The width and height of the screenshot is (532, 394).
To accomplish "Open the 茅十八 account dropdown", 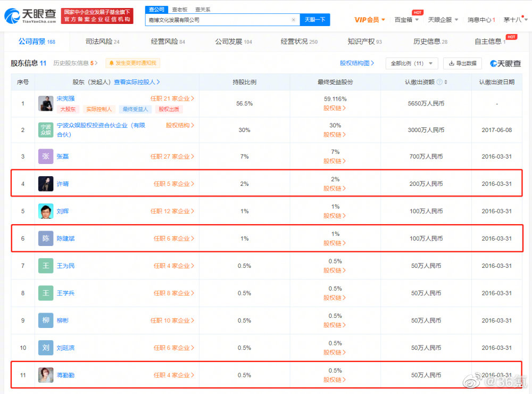I will 512,19.
